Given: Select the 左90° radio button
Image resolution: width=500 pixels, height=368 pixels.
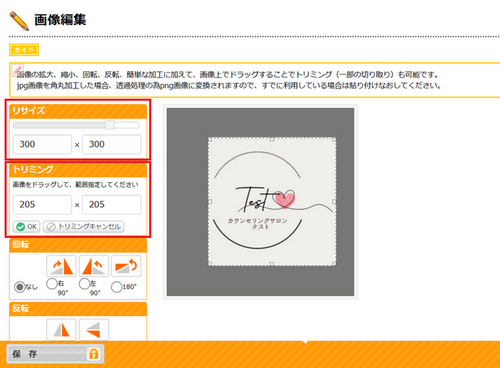Looking at the screenshot, I should point(84,284).
